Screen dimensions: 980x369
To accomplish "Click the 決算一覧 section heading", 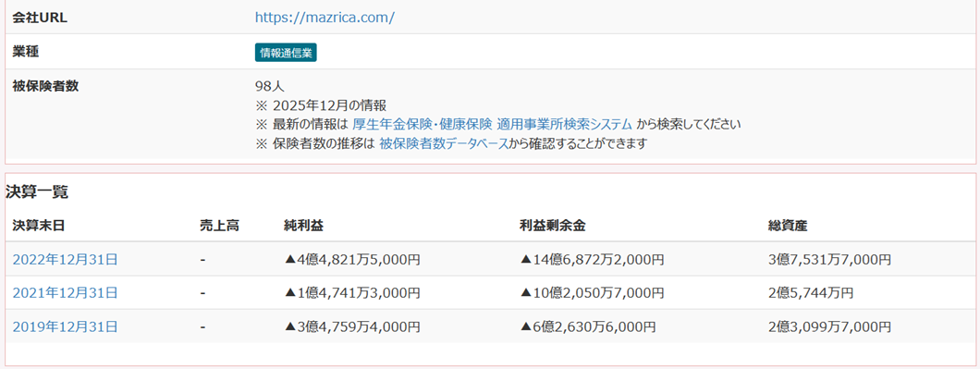I will coord(37,192).
